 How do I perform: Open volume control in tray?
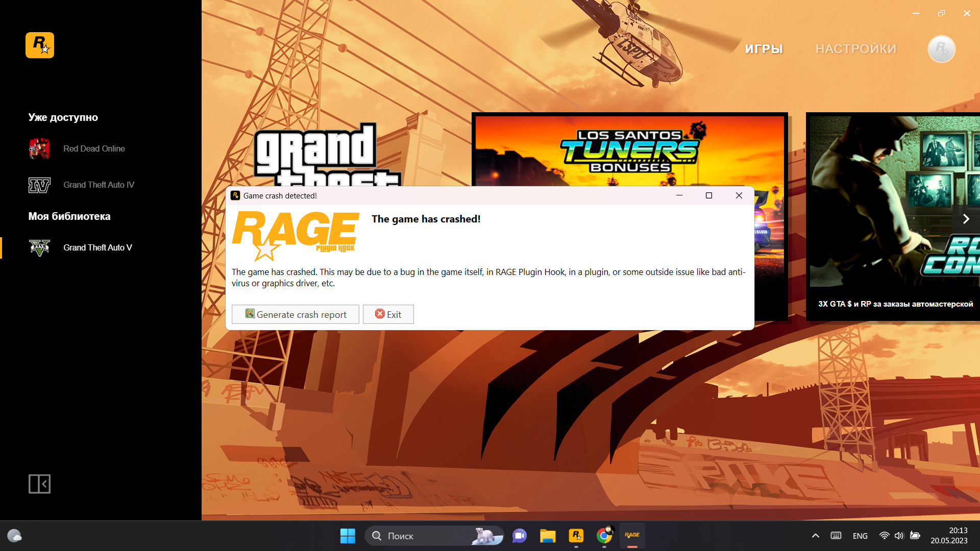coord(899,536)
